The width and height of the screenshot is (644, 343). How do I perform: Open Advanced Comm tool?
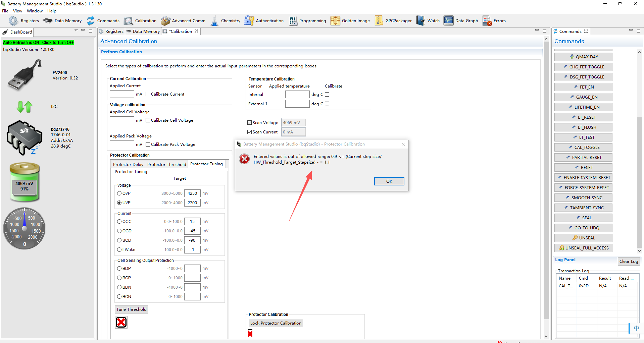183,21
